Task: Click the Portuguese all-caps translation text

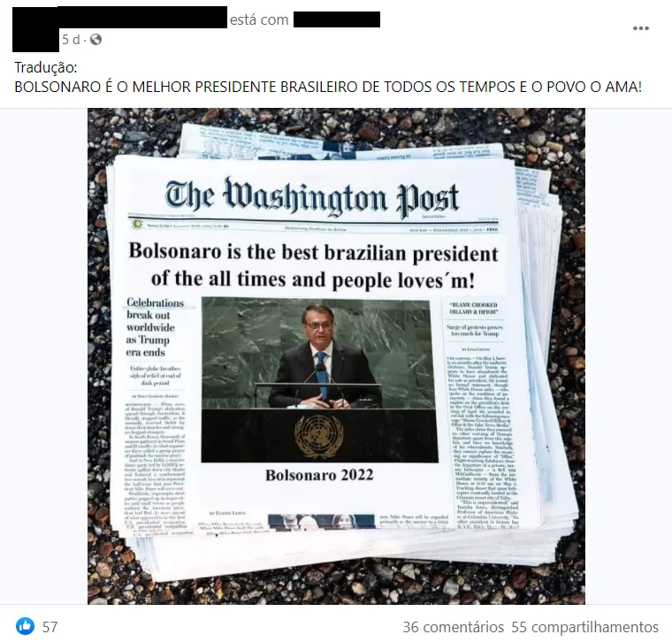Action: (x=328, y=87)
